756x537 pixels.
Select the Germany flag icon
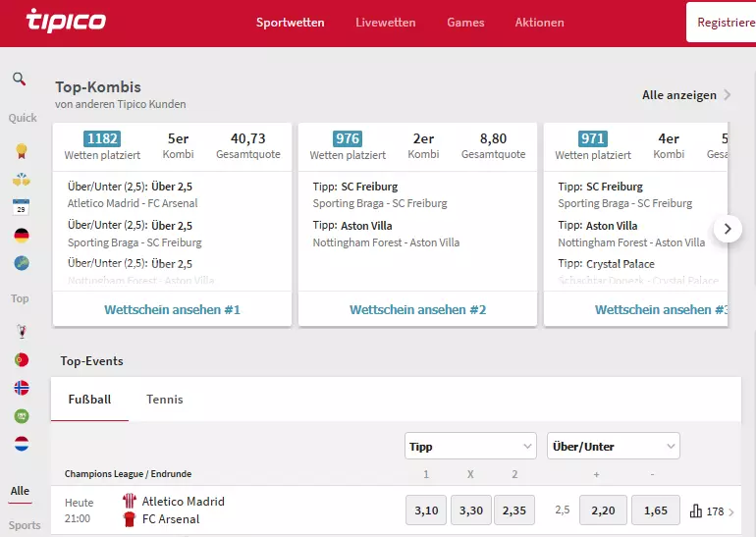(22, 236)
